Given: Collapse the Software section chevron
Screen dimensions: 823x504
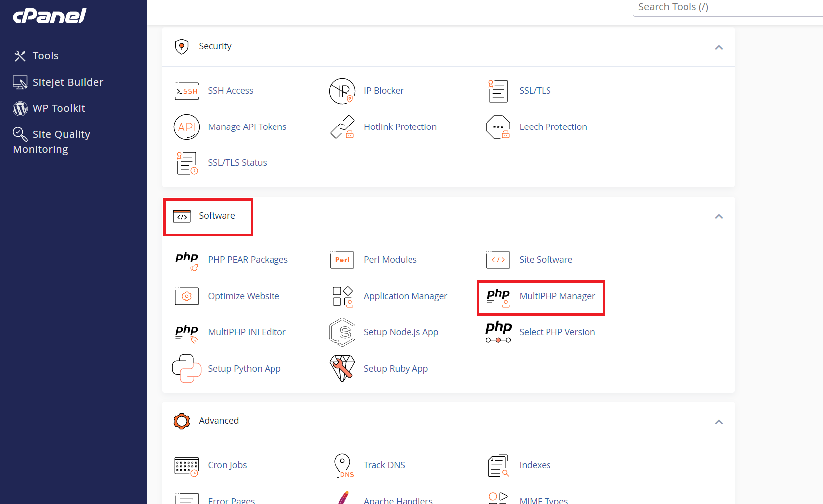Looking at the screenshot, I should [x=719, y=216].
